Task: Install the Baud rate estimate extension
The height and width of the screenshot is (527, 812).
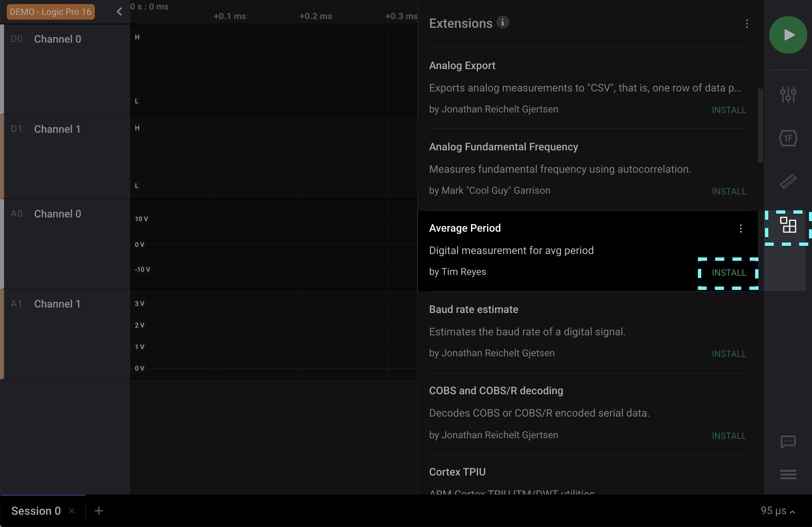Action: pyautogui.click(x=728, y=354)
